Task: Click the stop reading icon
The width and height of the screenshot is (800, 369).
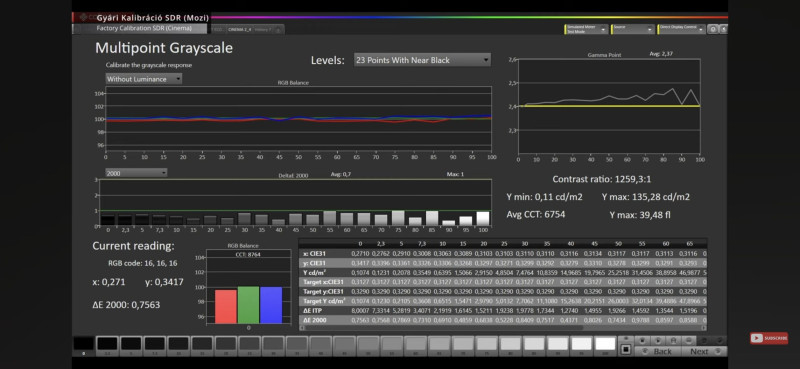Action: 642,340
